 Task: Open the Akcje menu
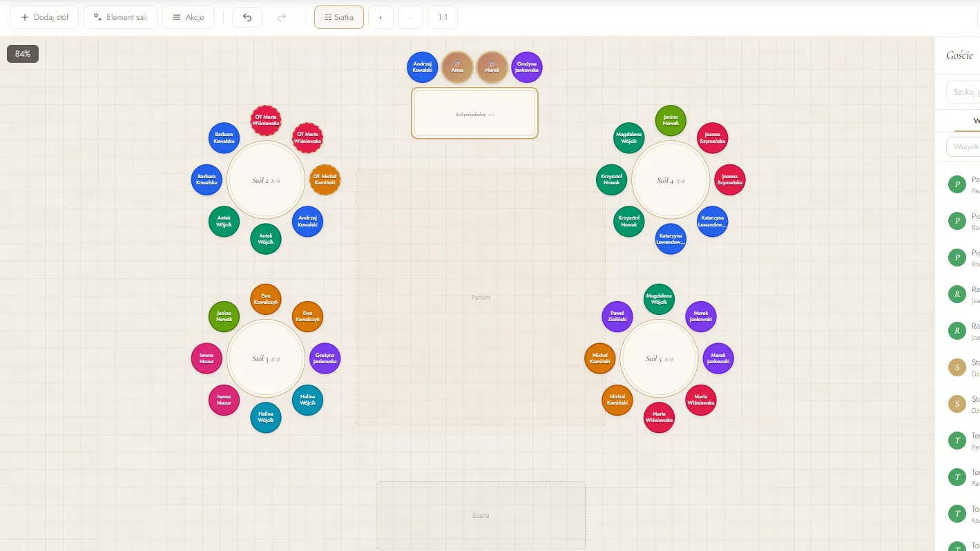[x=188, y=17]
